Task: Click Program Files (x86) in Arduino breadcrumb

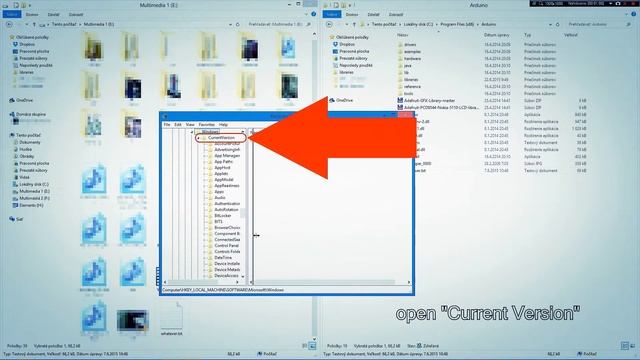Action: (x=457, y=24)
